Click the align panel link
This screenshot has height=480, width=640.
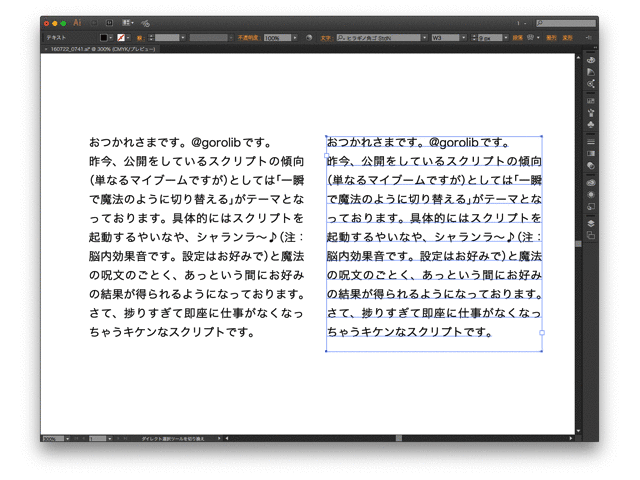click(x=551, y=38)
